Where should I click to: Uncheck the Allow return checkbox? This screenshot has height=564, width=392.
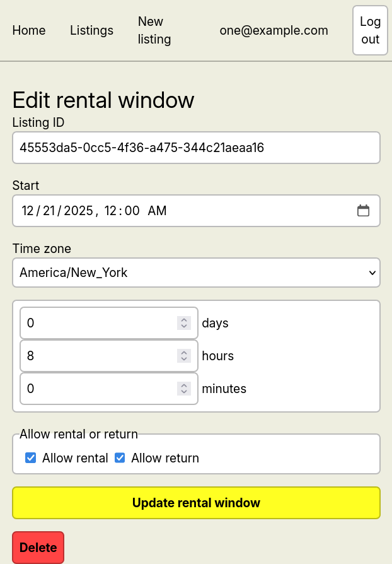(120, 457)
